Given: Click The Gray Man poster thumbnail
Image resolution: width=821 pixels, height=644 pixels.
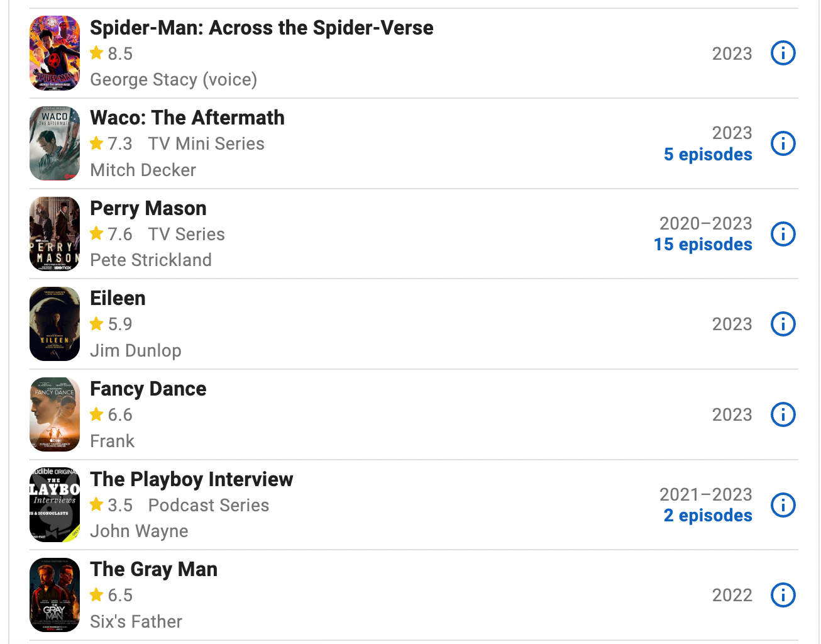Looking at the screenshot, I should (x=55, y=595).
